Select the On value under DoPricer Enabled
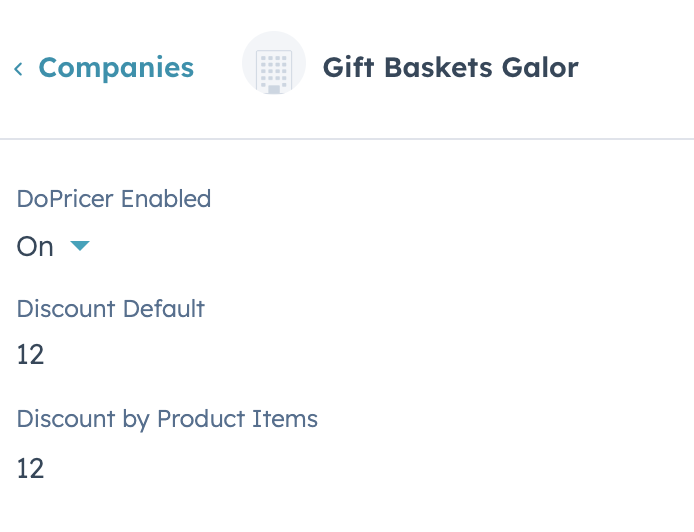 pos(35,246)
